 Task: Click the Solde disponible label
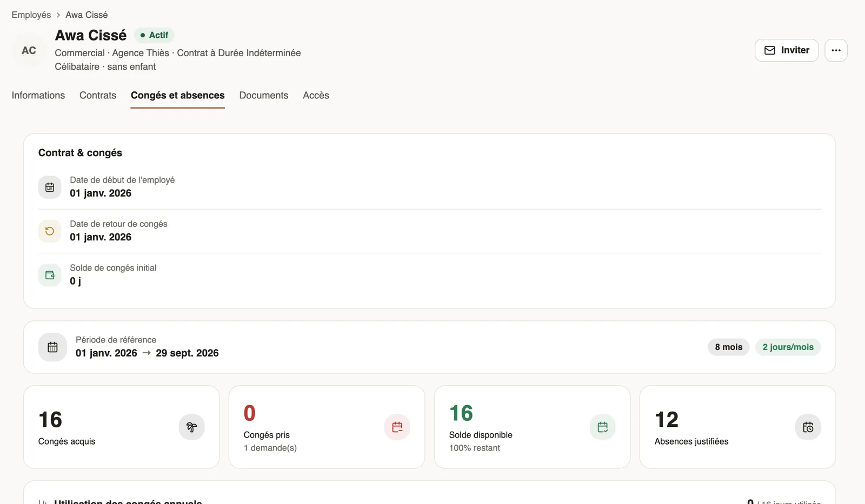click(481, 435)
